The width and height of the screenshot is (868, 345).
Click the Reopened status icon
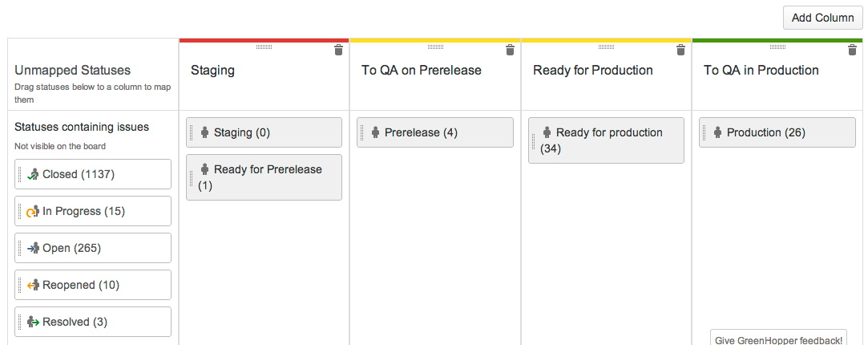[x=34, y=286]
